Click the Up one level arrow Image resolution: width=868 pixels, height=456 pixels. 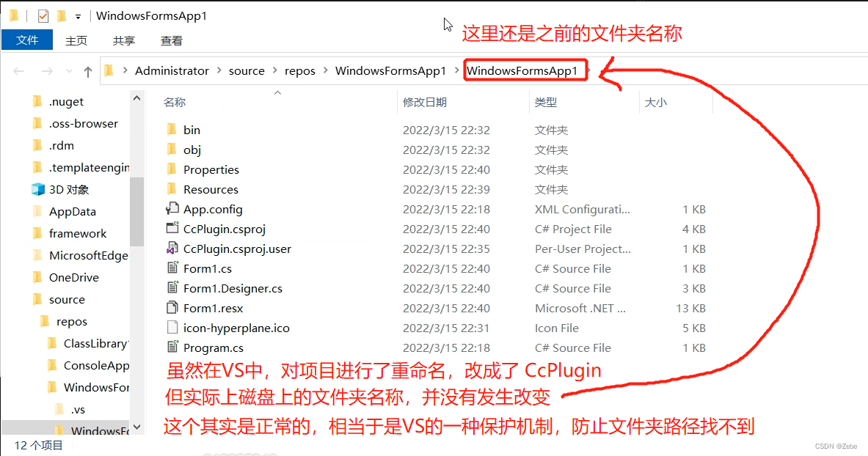click(87, 71)
